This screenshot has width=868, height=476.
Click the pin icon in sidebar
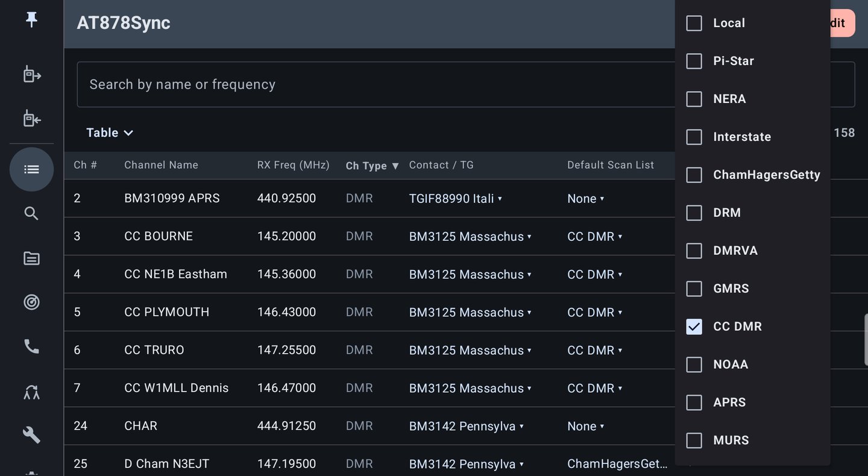pos(31,20)
